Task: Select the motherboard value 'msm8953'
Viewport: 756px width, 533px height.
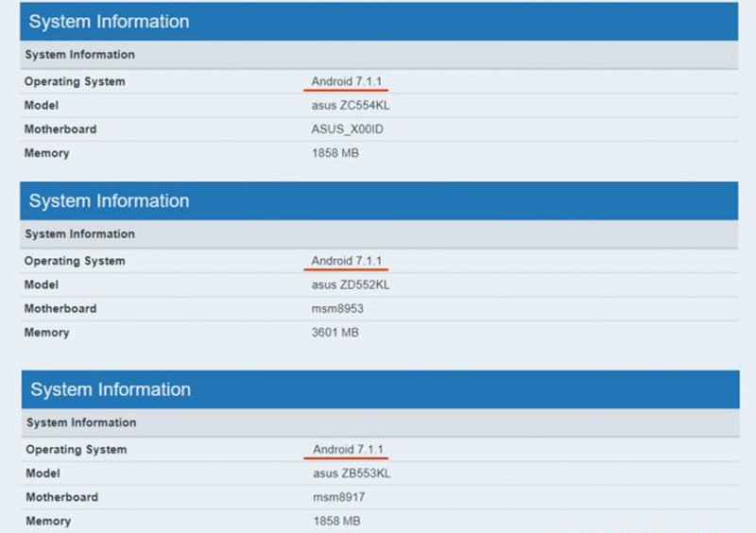Action: pyautogui.click(x=337, y=309)
